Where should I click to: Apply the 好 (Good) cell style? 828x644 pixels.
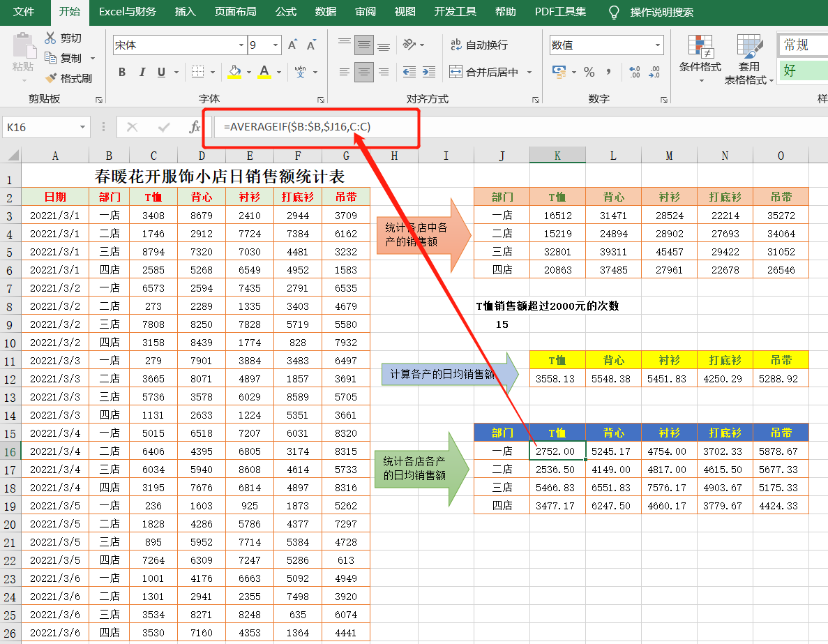click(x=802, y=70)
